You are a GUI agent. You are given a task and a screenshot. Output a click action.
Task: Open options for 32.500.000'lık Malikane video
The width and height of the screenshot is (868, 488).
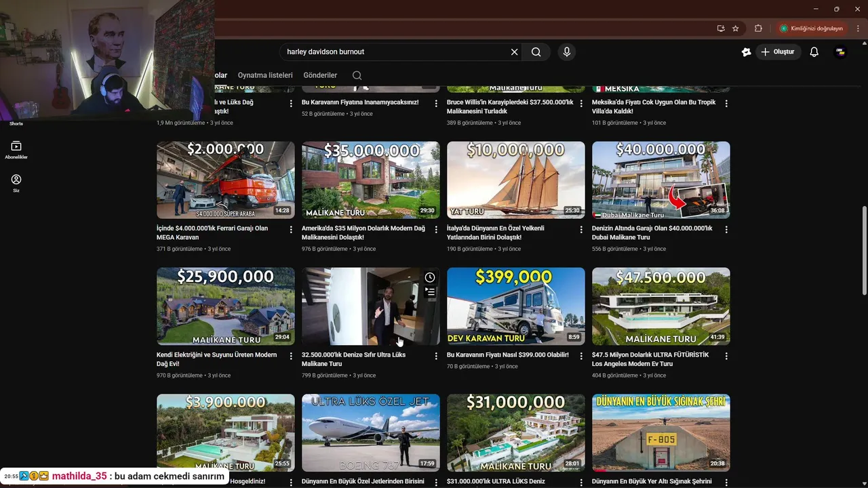point(436,356)
